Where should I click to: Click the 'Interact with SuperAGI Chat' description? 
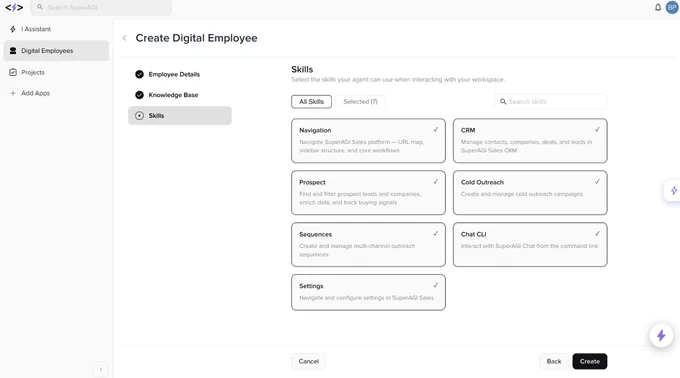529,246
